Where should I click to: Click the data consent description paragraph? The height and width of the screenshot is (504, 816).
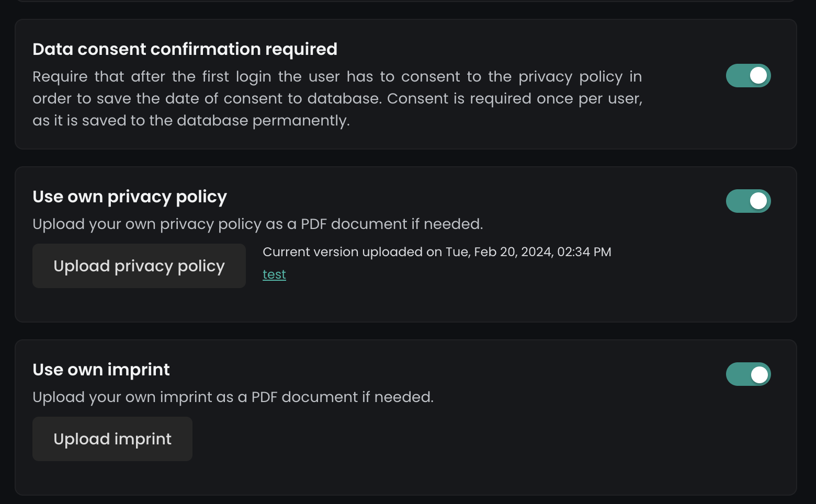point(337,98)
